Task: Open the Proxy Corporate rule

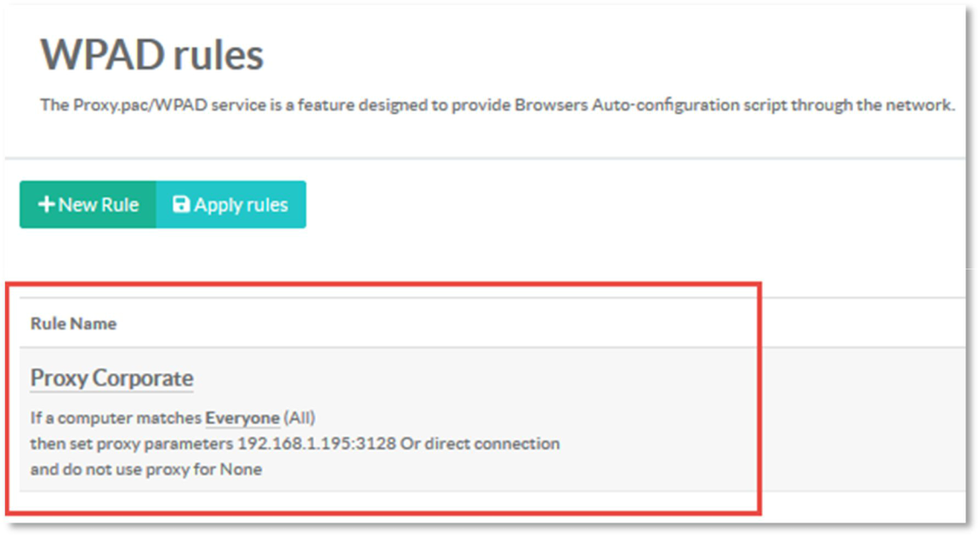Action: 112,378
